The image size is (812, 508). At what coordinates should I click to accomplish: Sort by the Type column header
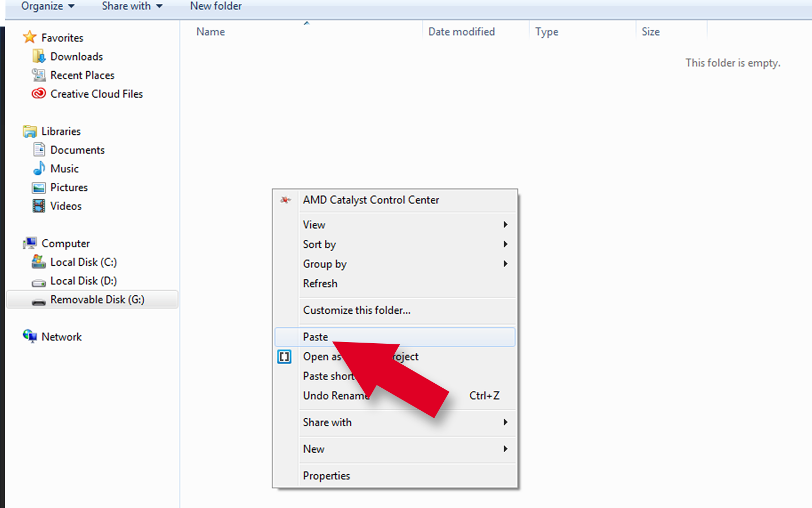click(546, 32)
